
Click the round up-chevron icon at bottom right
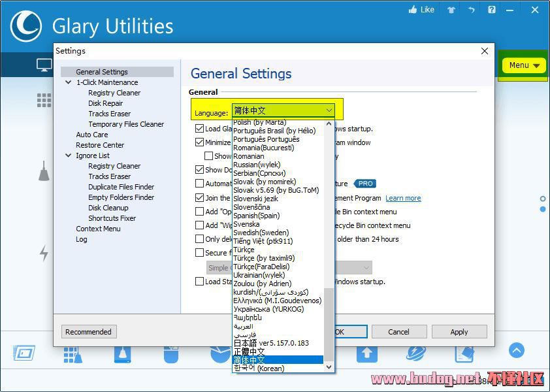click(516, 351)
